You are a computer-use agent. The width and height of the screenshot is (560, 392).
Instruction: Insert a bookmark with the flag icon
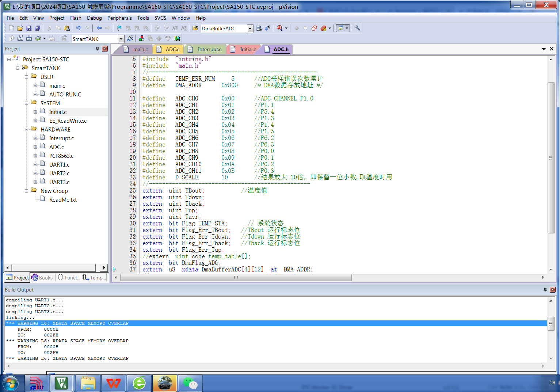[119, 28]
